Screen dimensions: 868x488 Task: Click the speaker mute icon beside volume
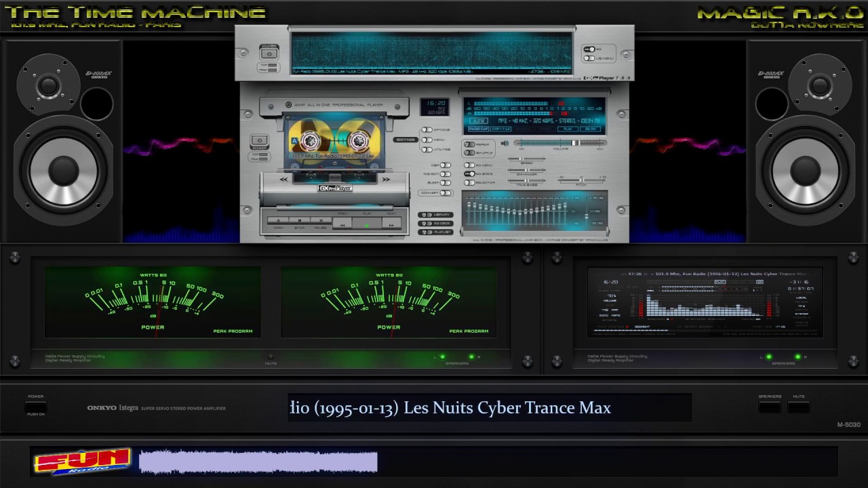click(x=505, y=143)
